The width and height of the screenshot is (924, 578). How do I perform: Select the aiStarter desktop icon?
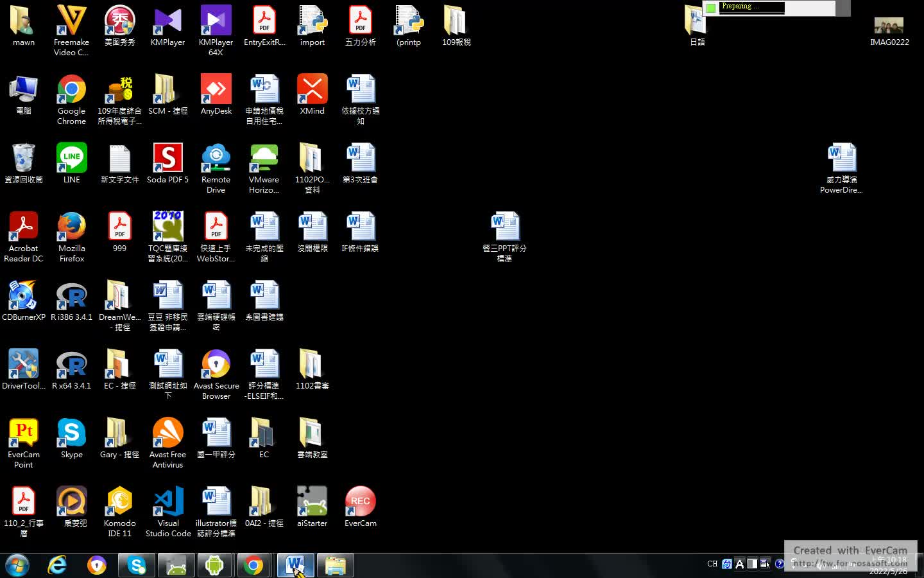click(312, 506)
